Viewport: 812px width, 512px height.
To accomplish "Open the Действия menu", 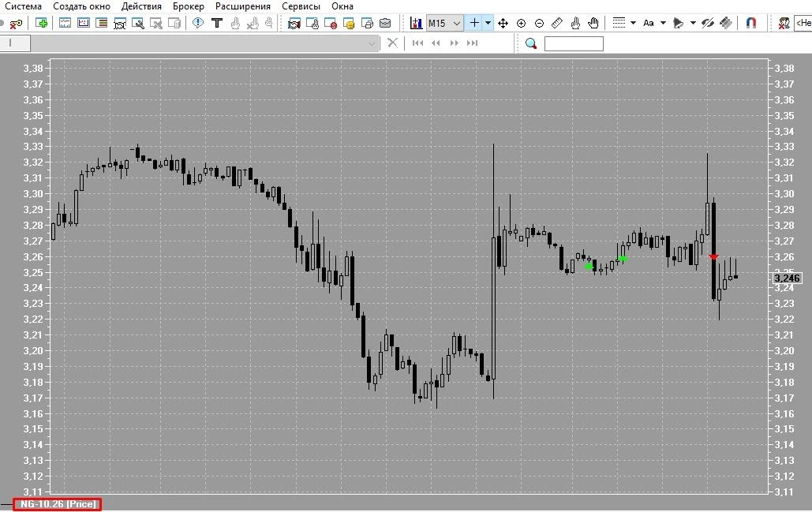I will tap(141, 6).
